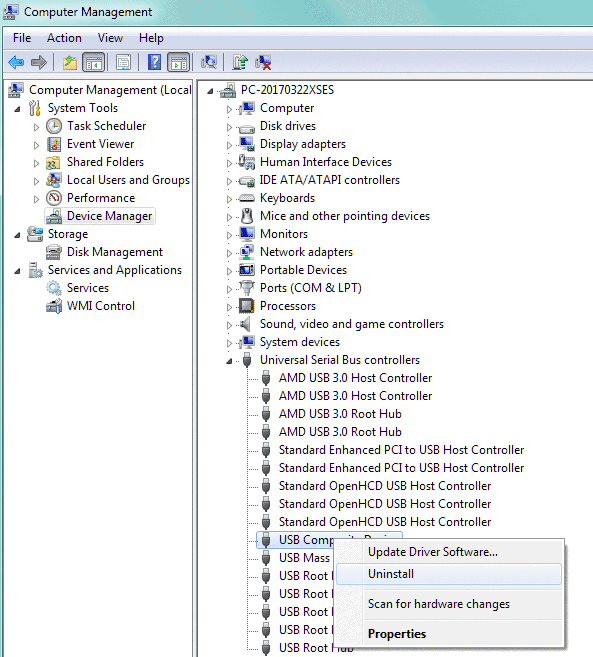Select the Computer category in device list
The image size is (593, 657).
tap(287, 108)
